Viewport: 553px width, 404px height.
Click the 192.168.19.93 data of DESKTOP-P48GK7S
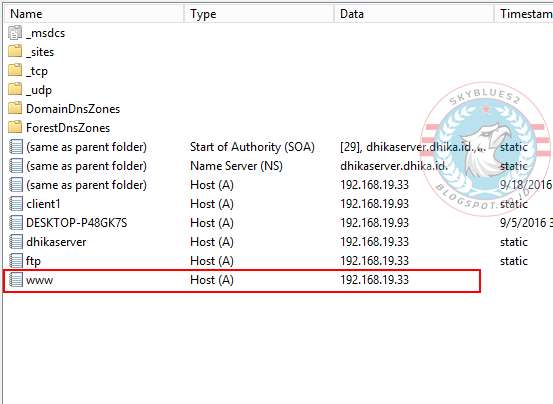click(x=374, y=223)
